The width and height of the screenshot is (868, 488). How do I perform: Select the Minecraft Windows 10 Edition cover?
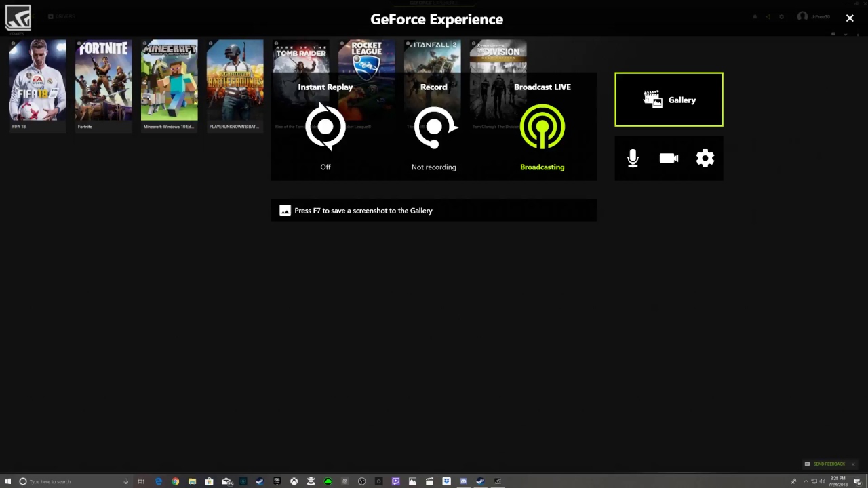(170, 80)
